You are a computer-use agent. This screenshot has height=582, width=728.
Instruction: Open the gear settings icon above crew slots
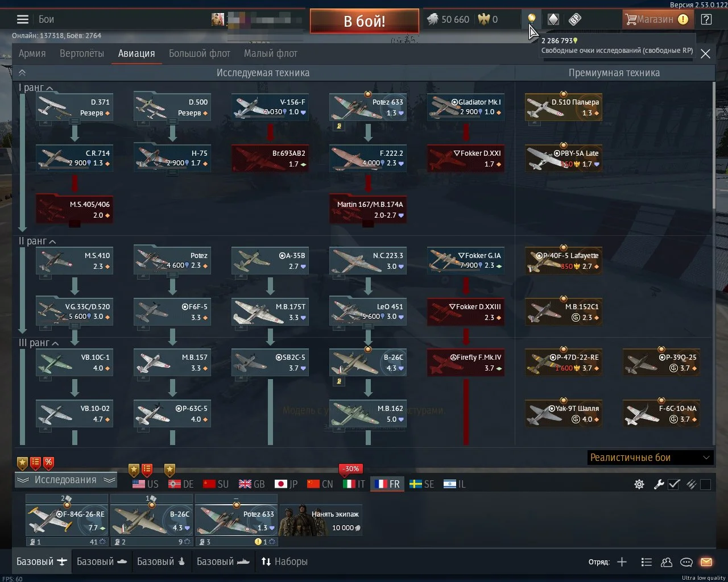point(639,484)
